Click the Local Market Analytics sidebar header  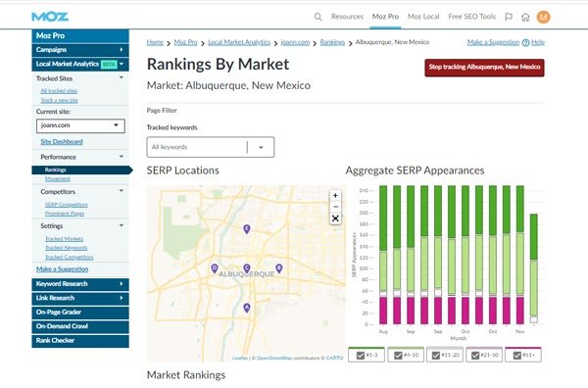pyautogui.click(x=80, y=64)
